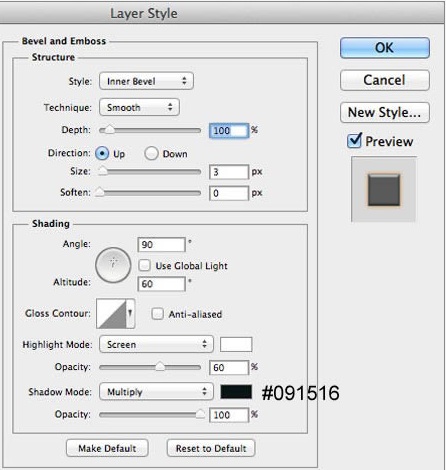Click the Reset to Default button

click(211, 448)
